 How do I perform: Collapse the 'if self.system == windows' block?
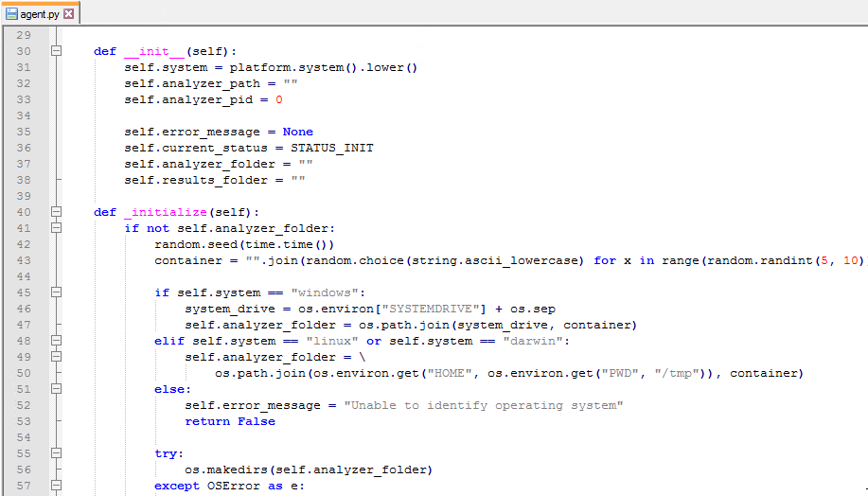[56, 292]
